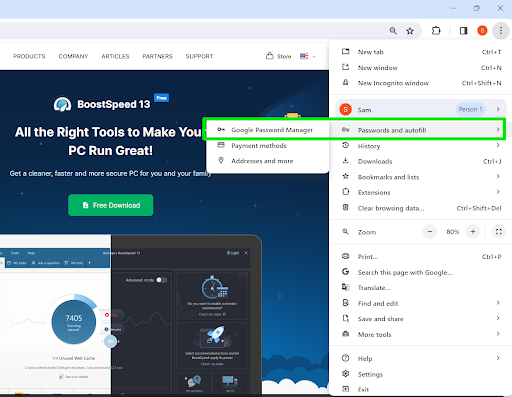Viewport: 512px width, 397px height.
Task: Expand Bookmarks and lists submenu arrow
Action: 498,176
